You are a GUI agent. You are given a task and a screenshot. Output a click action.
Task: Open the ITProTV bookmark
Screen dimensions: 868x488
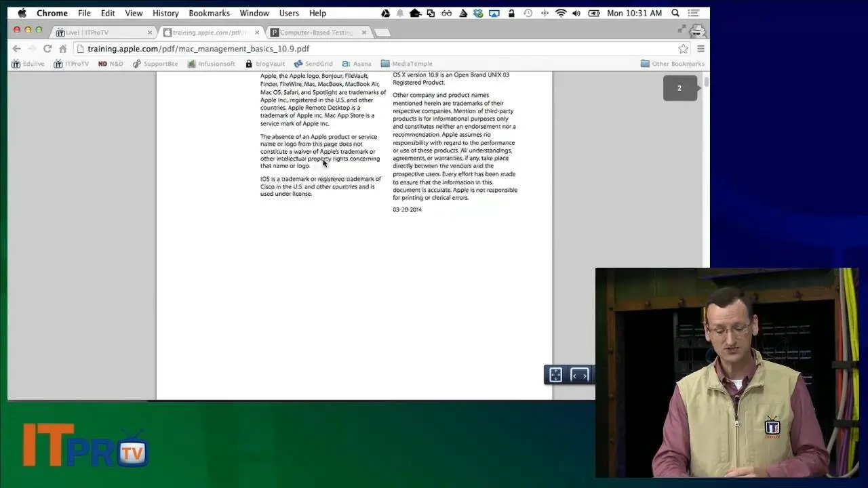(71, 64)
